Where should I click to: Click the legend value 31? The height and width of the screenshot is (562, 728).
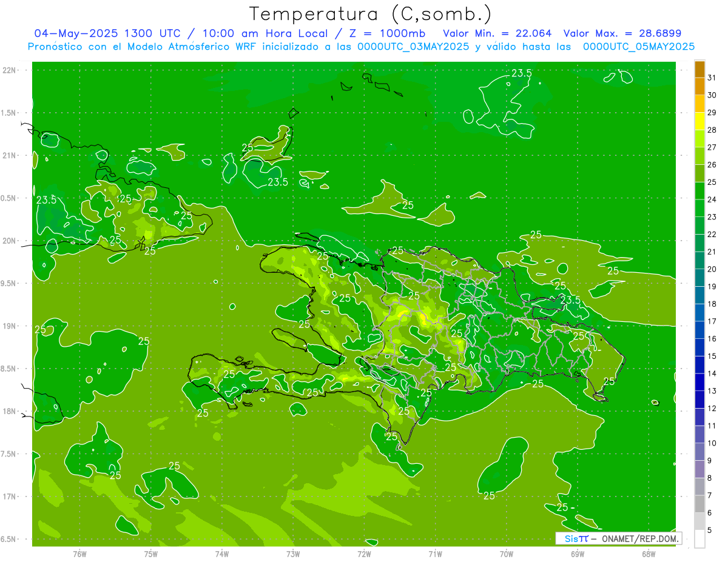tap(712, 78)
